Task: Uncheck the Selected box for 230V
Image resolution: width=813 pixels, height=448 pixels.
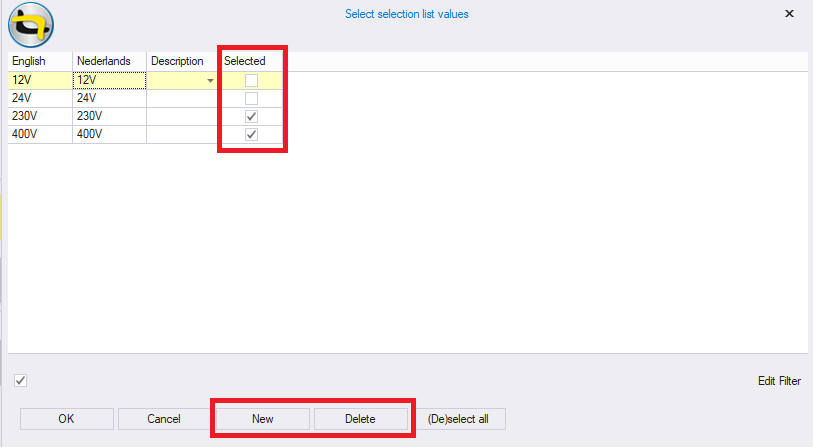Action: click(251, 117)
